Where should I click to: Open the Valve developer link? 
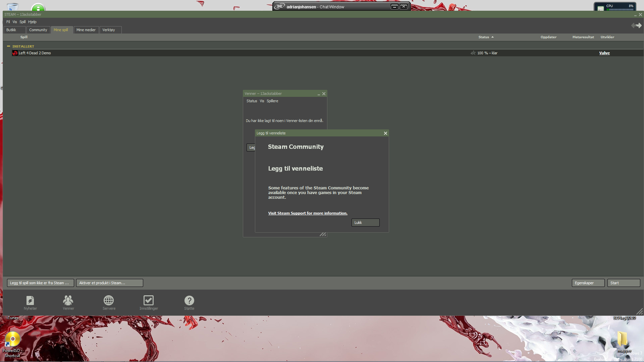604,53
